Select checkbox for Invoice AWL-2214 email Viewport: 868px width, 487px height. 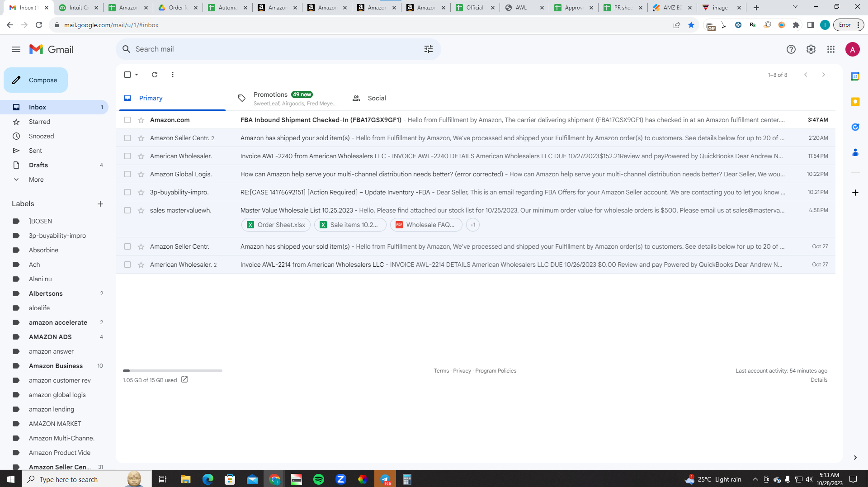click(x=127, y=265)
